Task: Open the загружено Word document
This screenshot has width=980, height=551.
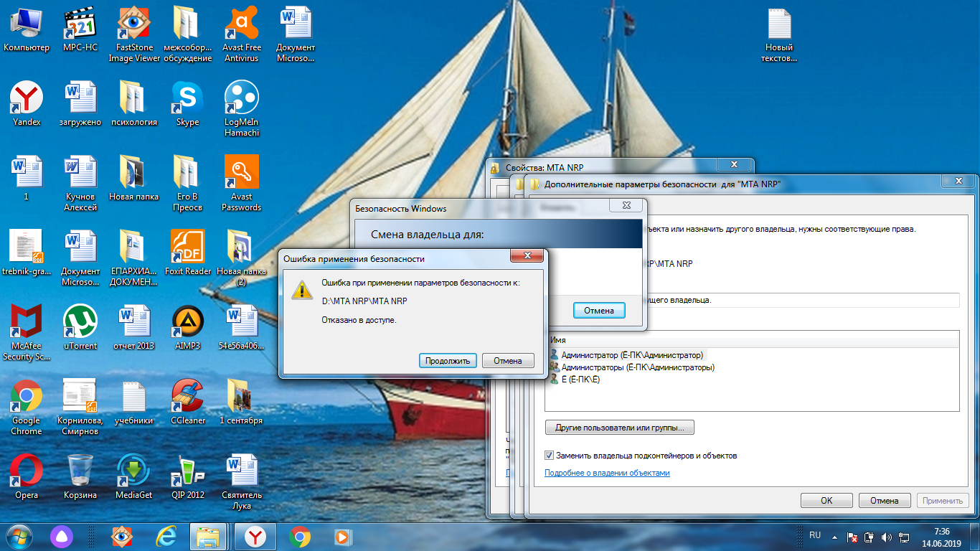Action: [x=80, y=104]
